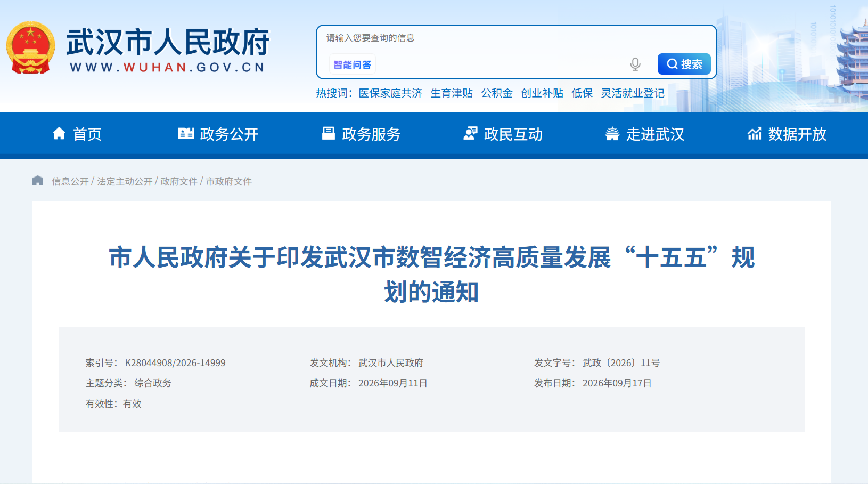
Task: Click the document title heading
Action: coord(432,274)
